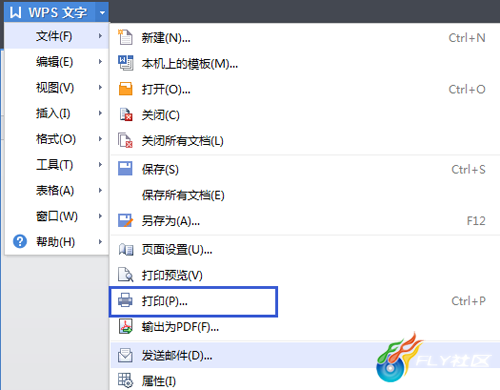The image size is (500, 390).
Task: Open the WPS 文字 dropdown arrow
Action: coord(102,13)
